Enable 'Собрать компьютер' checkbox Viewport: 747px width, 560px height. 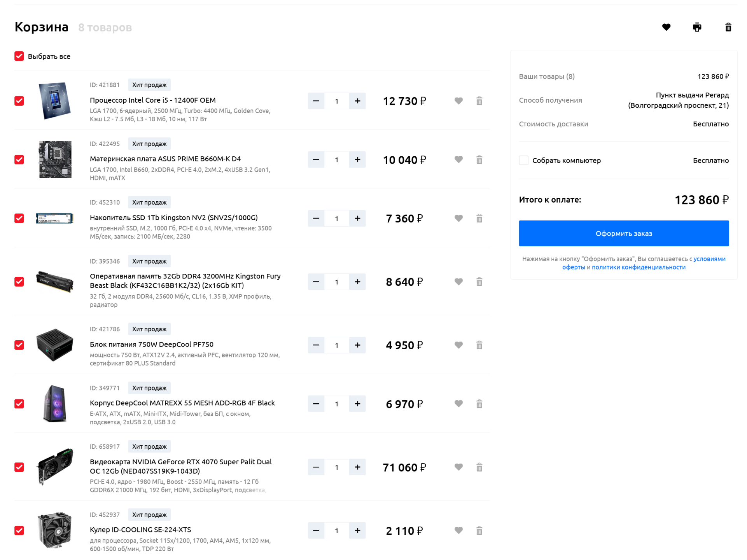pyautogui.click(x=523, y=160)
